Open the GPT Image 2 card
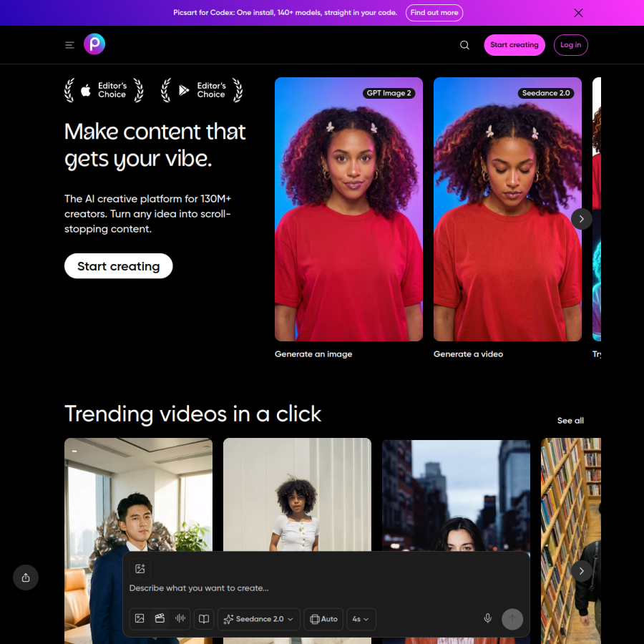The height and width of the screenshot is (644, 644). click(x=348, y=209)
